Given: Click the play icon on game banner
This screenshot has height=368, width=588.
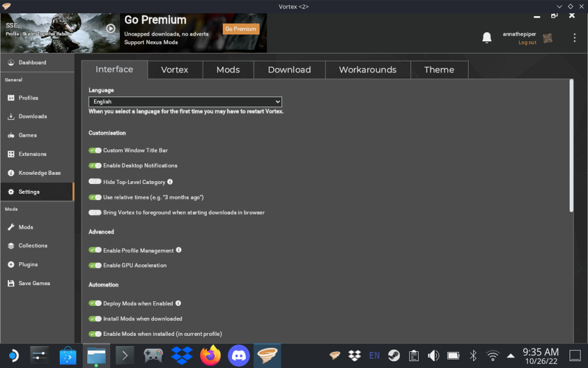Looking at the screenshot, I should (111, 28).
